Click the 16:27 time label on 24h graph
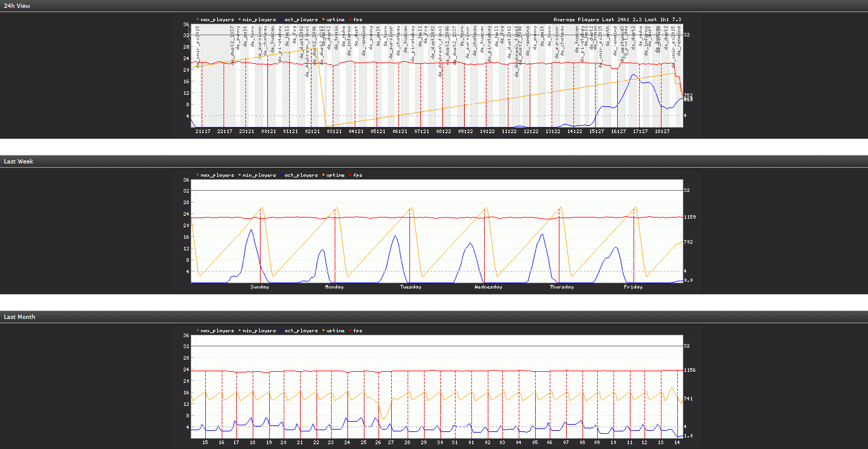 (x=618, y=131)
